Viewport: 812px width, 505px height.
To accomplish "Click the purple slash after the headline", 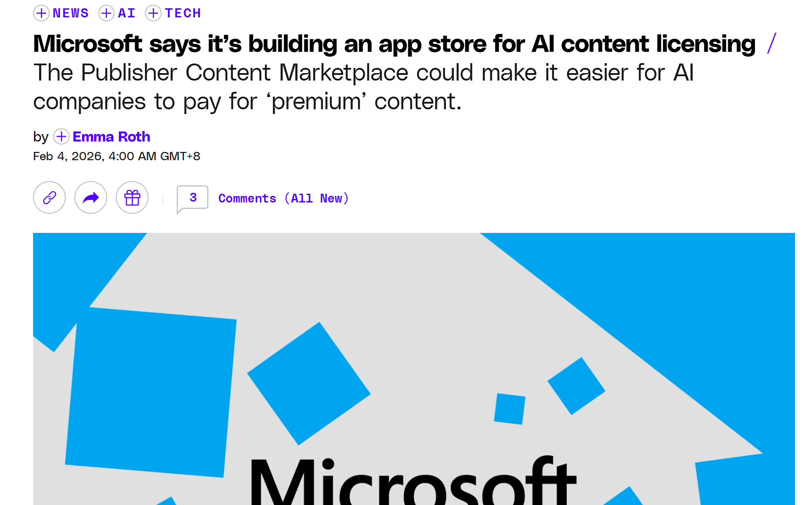I will pyautogui.click(x=772, y=44).
